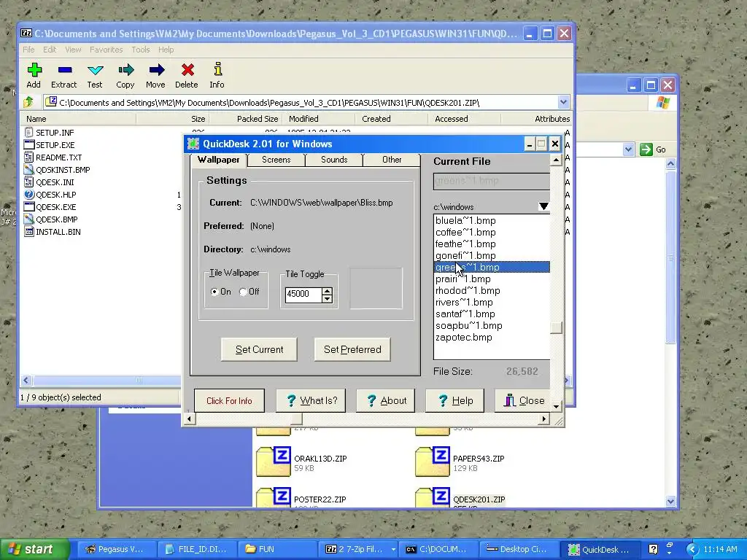Click the Test toolbar icon
The height and width of the screenshot is (560, 747).
[x=96, y=70]
